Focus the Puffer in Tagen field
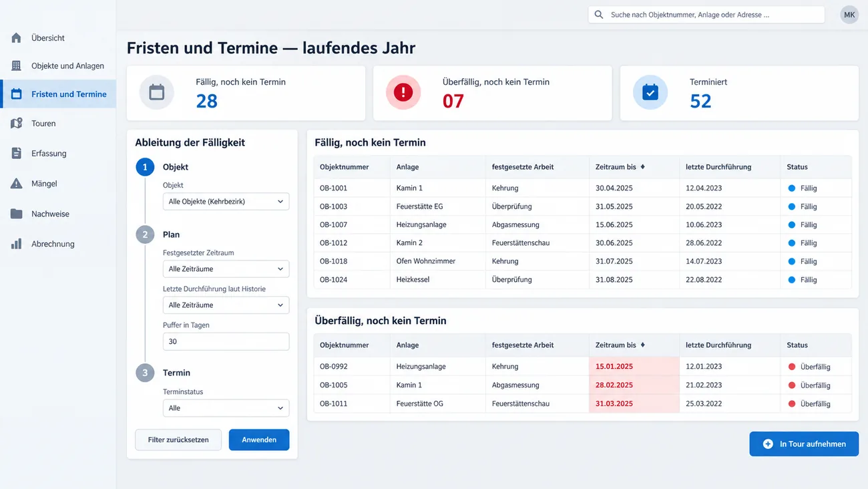The width and height of the screenshot is (868, 489). pos(226,341)
